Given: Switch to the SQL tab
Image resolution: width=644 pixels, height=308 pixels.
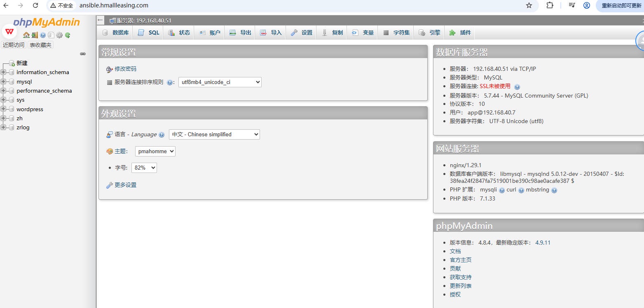Looking at the screenshot, I should [149, 33].
